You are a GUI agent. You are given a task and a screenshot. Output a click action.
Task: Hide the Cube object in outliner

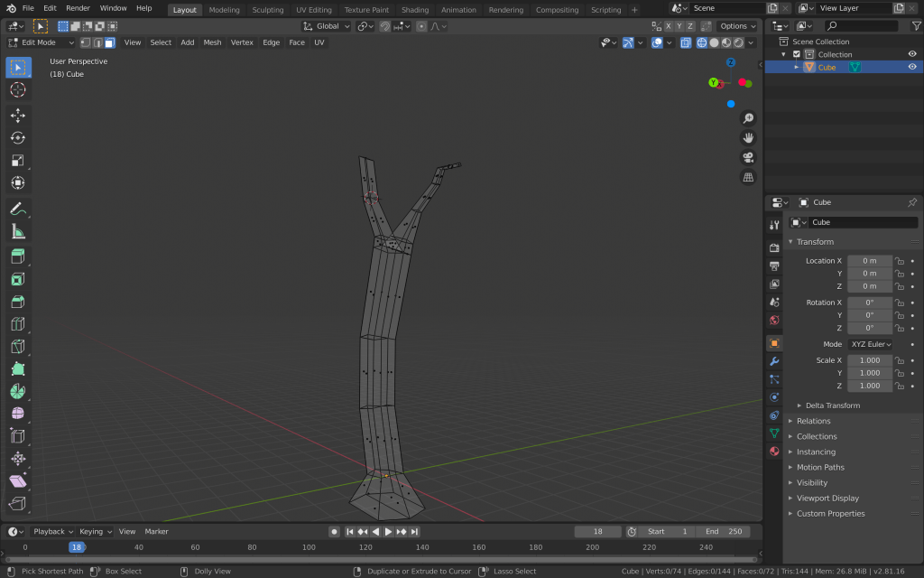point(912,67)
